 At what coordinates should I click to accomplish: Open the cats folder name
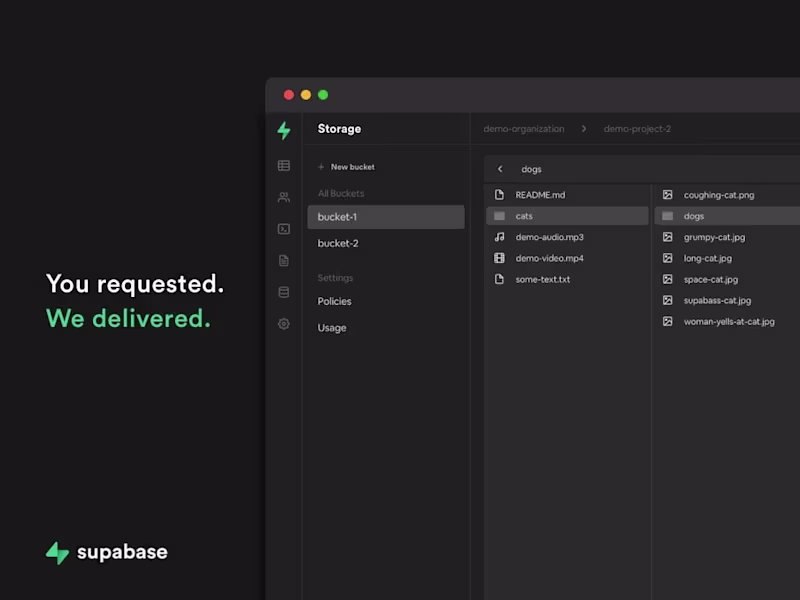click(x=524, y=216)
